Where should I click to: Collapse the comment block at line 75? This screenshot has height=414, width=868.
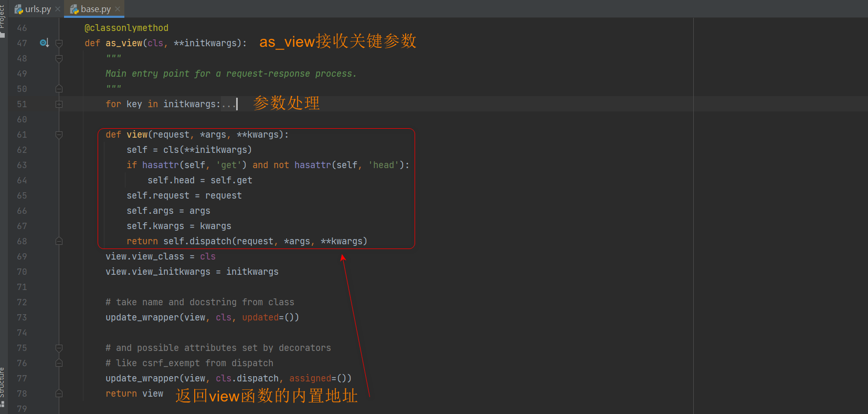coord(59,348)
